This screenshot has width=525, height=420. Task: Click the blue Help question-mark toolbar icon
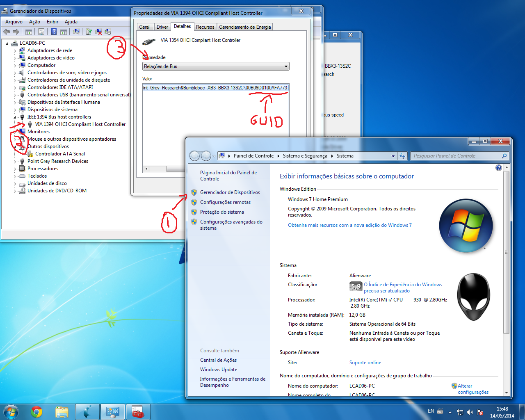[54, 32]
